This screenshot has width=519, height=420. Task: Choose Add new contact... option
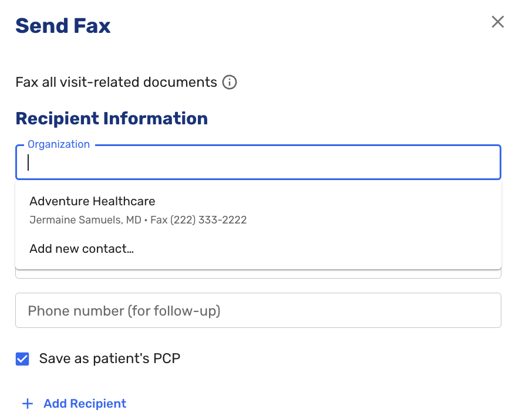(258, 249)
